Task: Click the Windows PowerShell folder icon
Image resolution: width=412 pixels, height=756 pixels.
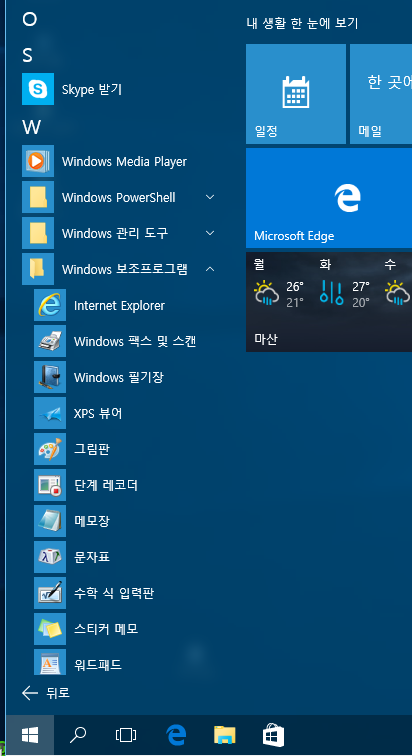Action: tap(38, 197)
